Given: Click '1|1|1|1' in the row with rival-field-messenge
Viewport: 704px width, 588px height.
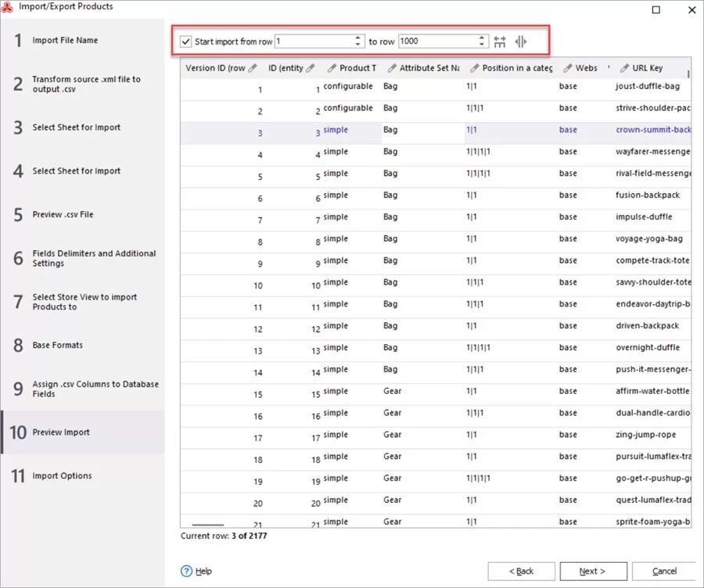Looking at the screenshot, I should [478, 174].
